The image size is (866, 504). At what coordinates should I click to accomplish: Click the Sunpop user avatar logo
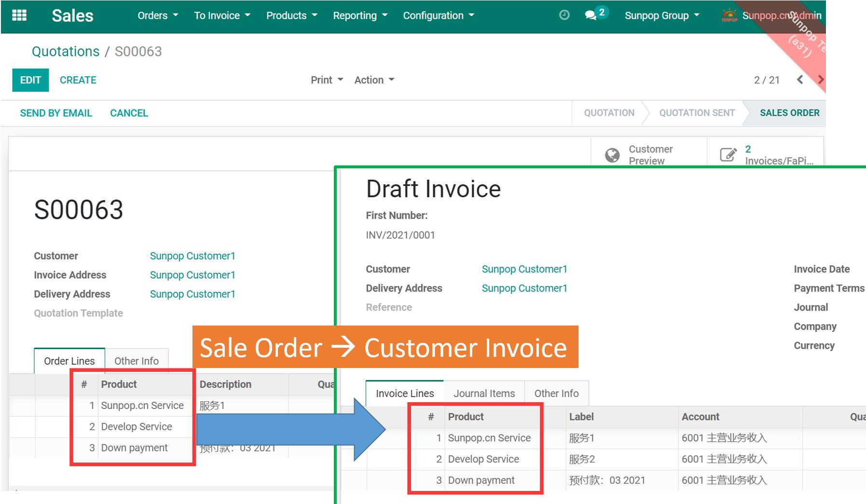729,15
